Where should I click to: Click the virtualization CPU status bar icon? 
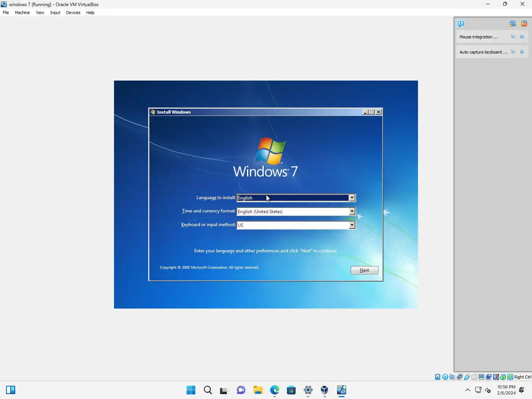point(496,377)
